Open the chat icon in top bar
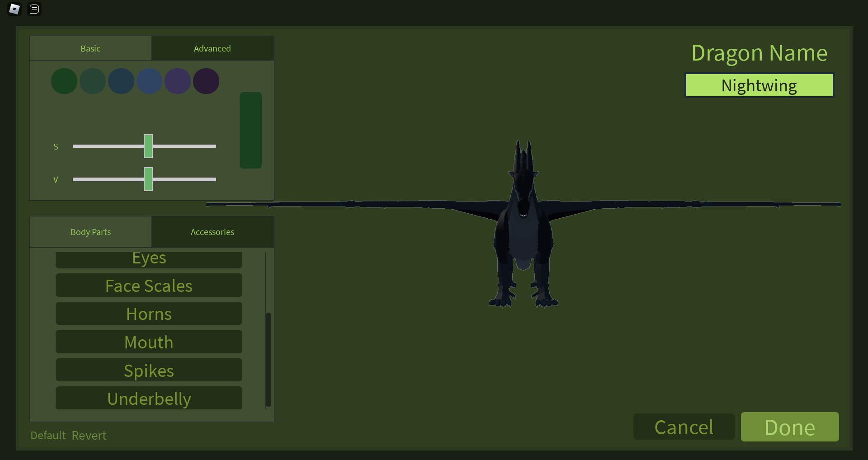 34,9
